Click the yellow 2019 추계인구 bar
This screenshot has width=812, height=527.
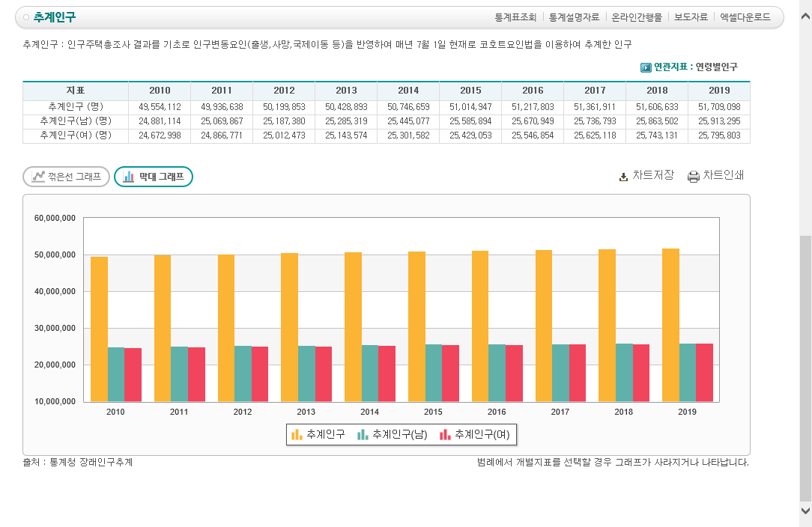point(670,325)
